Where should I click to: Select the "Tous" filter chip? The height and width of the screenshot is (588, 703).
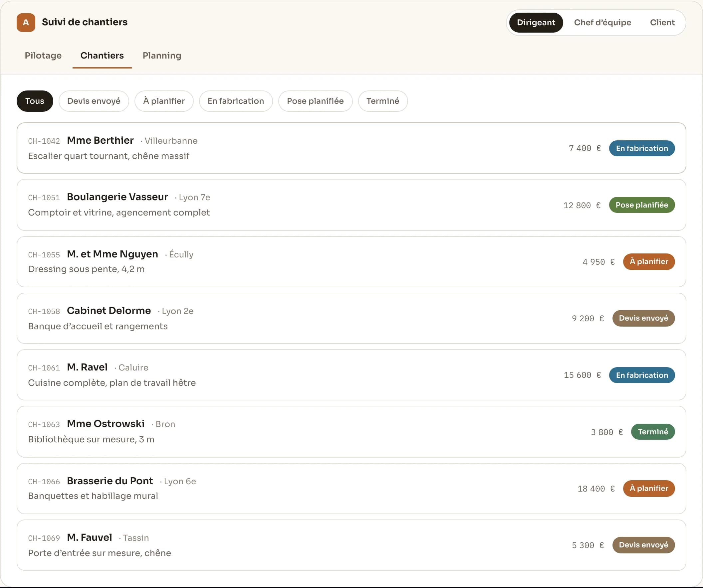[x=35, y=101]
